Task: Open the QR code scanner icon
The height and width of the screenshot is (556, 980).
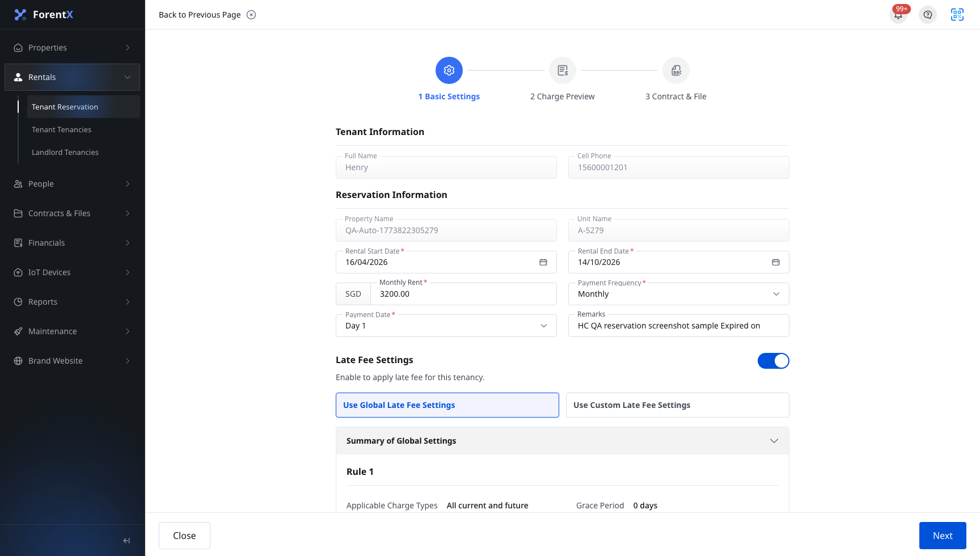Action: tap(957, 15)
